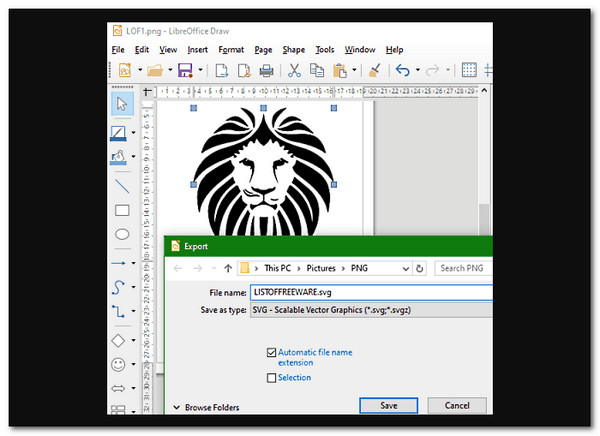The image size is (600, 436).
Task: Click the Copy icon
Action: (x=317, y=70)
